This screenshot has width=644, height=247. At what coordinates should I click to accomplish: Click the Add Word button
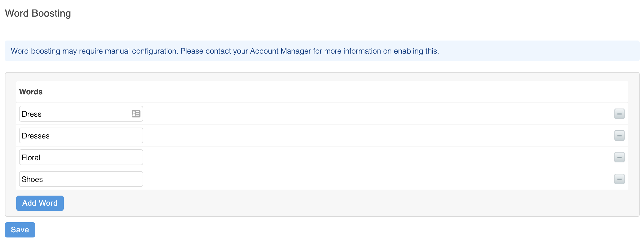[40, 203]
